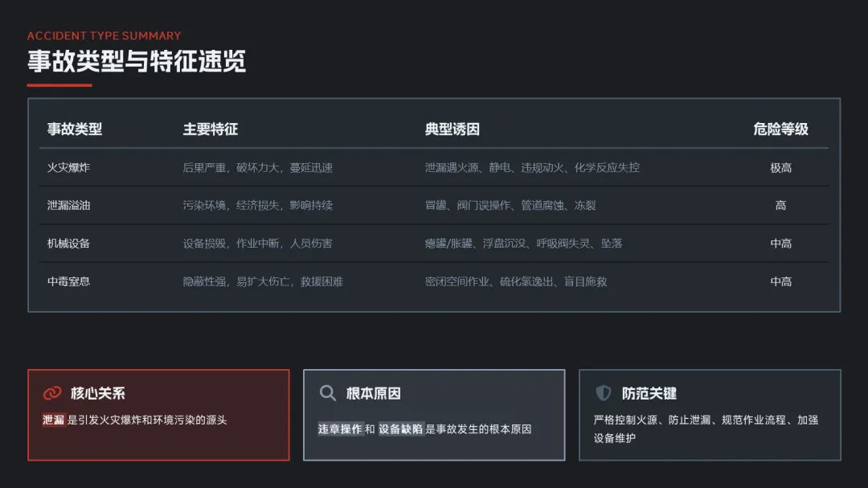Click the 根本原因 card title

pyautogui.click(x=374, y=393)
